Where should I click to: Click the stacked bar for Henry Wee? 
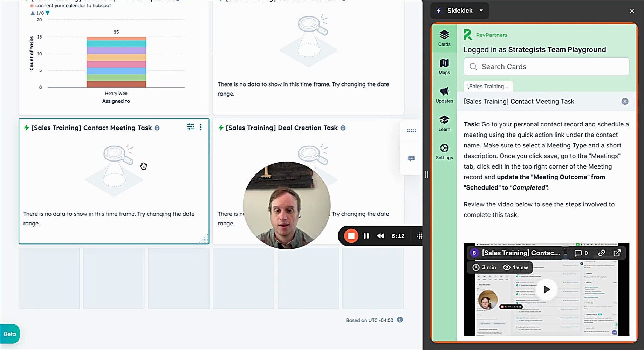[116, 62]
